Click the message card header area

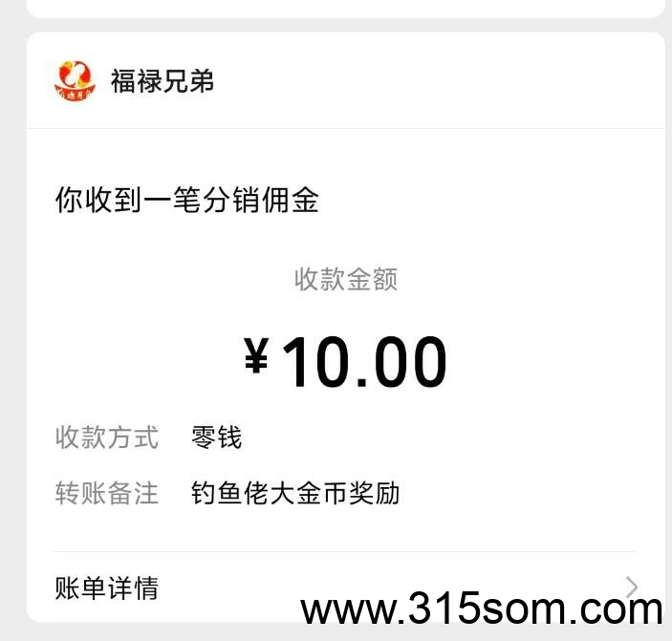(345, 80)
